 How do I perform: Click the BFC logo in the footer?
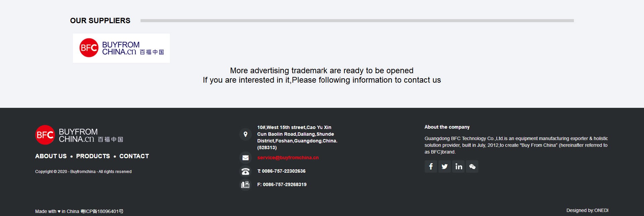click(x=79, y=135)
